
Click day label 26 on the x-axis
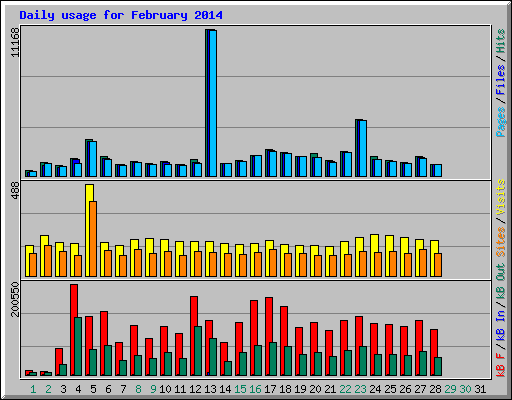tap(405, 389)
